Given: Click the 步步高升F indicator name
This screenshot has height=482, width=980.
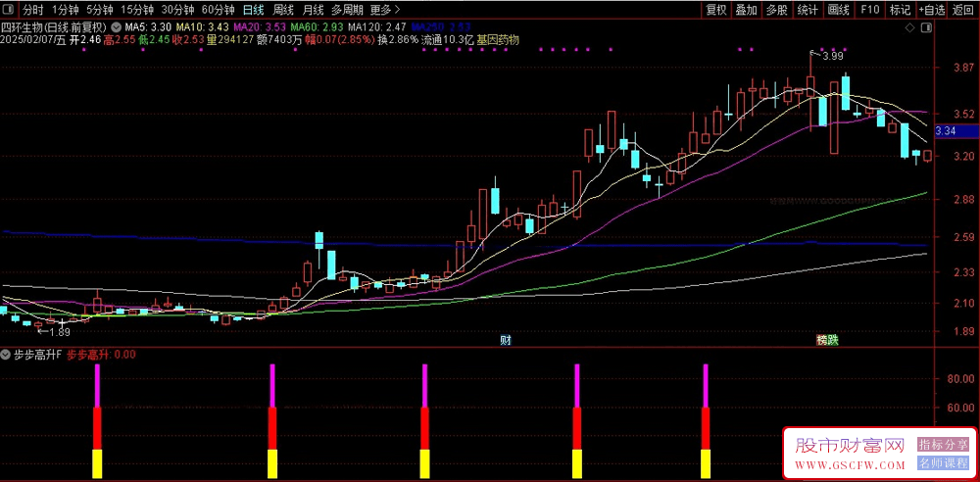Looking at the screenshot, I should point(37,355).
